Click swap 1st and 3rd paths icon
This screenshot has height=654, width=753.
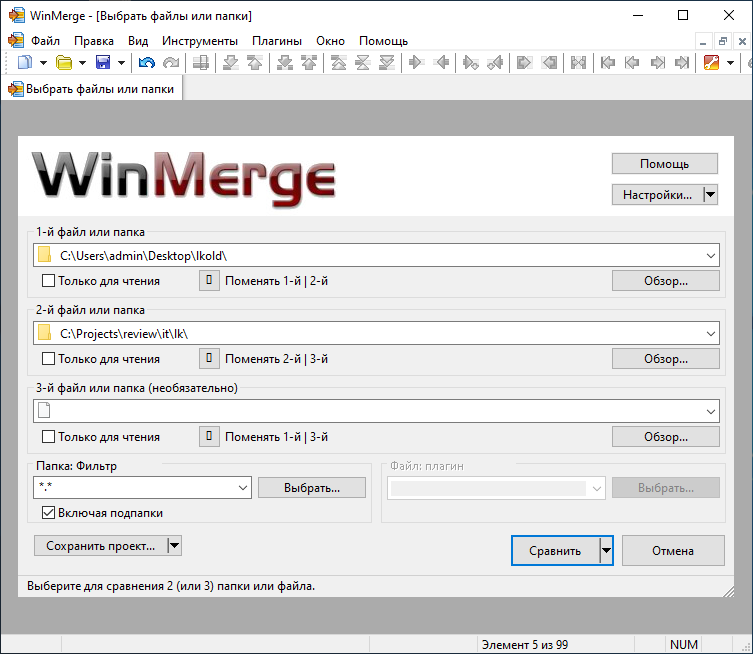pos(209,436)
